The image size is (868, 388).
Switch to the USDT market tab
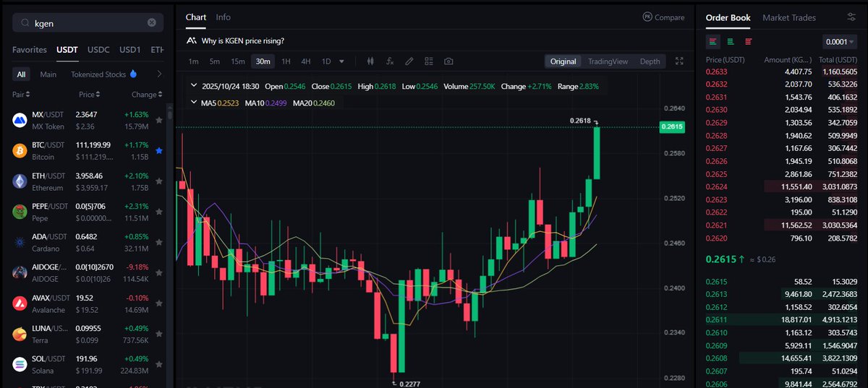click(x=67, y=50)
